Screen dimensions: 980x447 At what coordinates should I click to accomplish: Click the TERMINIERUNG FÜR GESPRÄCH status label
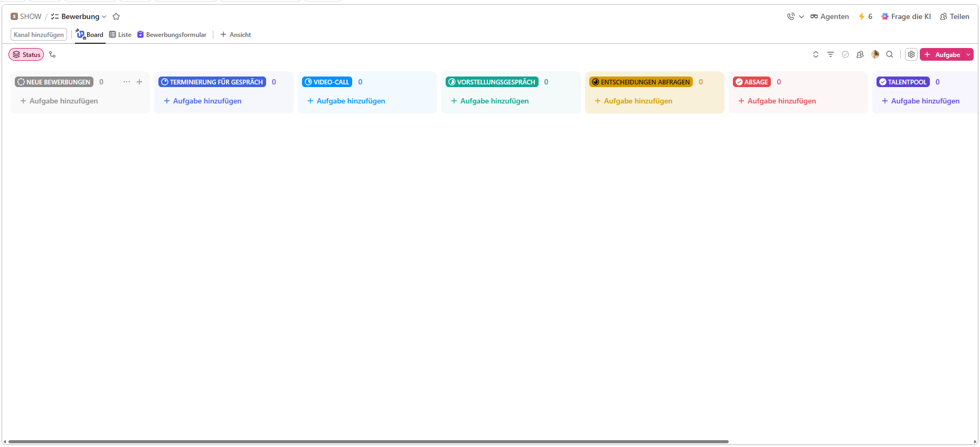[x=212, y=82]
